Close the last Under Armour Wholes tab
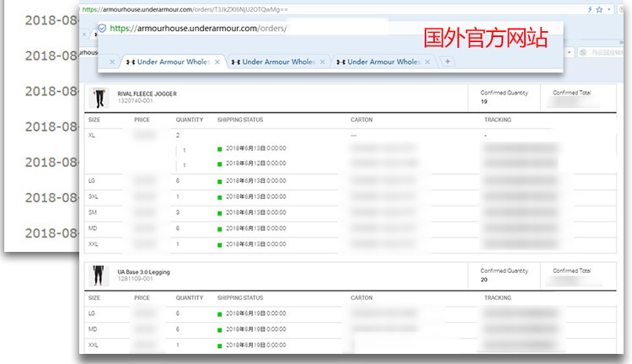Screen dimensions: 632x364 (x=427, y=62)
